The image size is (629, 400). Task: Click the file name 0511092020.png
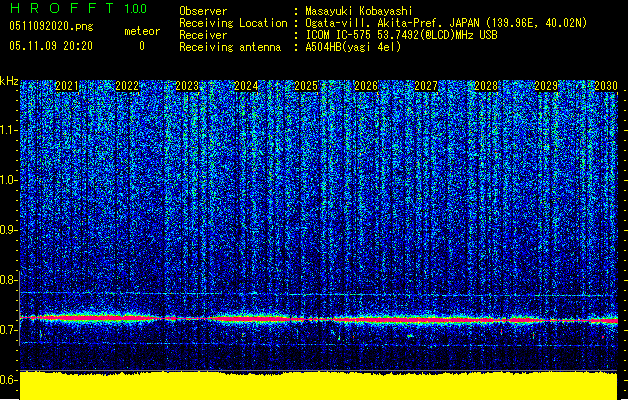tap(51, 26)
